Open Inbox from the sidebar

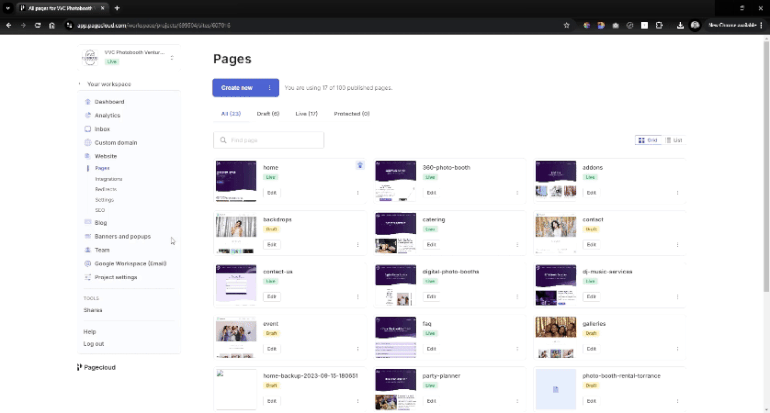(88, 129)
